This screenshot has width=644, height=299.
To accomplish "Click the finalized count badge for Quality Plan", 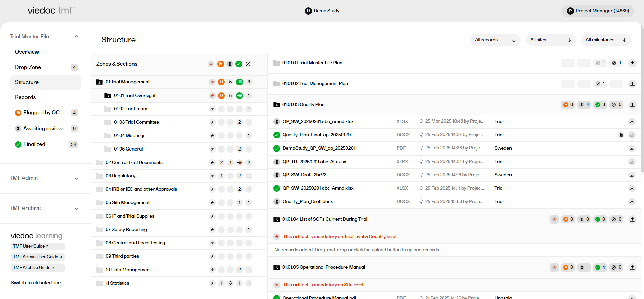I will [x=600, y=105].
